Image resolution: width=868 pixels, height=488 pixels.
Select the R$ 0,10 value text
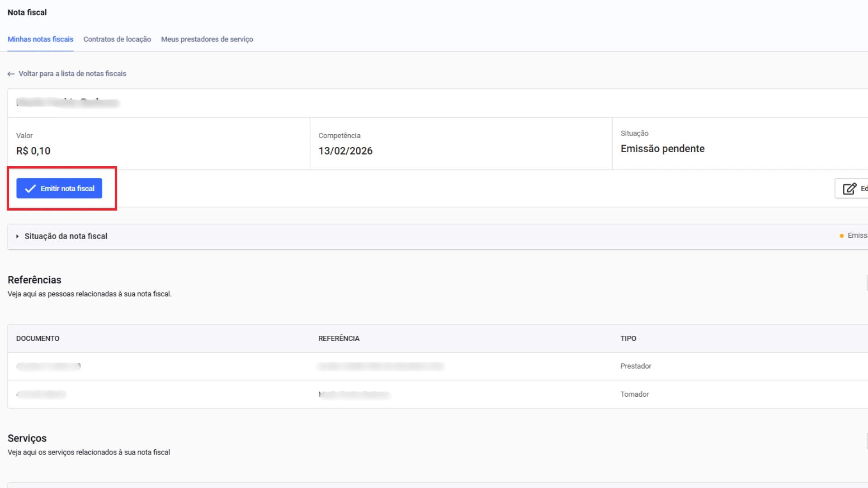[33, 151]
